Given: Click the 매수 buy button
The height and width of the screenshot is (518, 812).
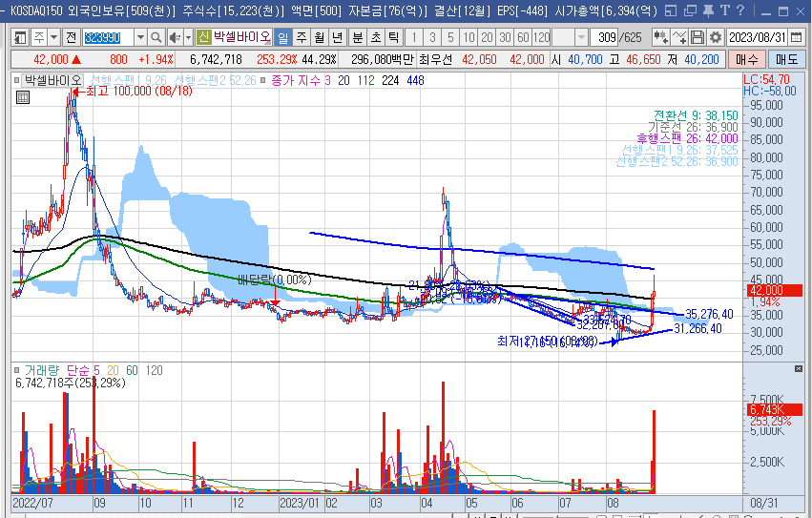Looking at the screenshot, I should pyautogui.click(x=746, y=59).
